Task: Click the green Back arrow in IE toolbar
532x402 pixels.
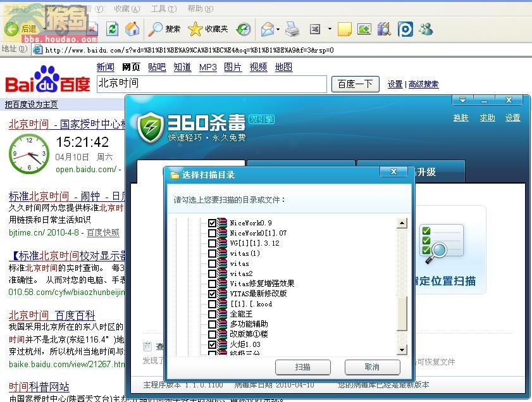Action: [x=11, y=29]
